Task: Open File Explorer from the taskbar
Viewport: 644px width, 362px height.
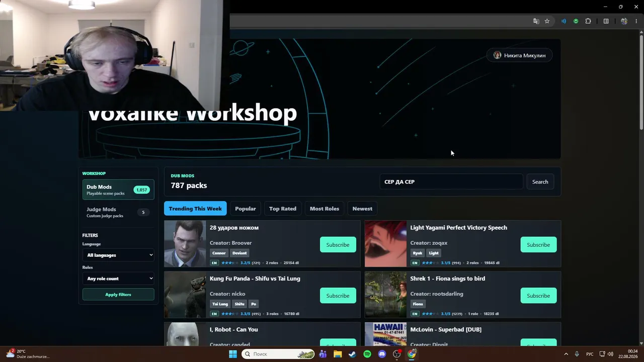Action: point(338,354)
